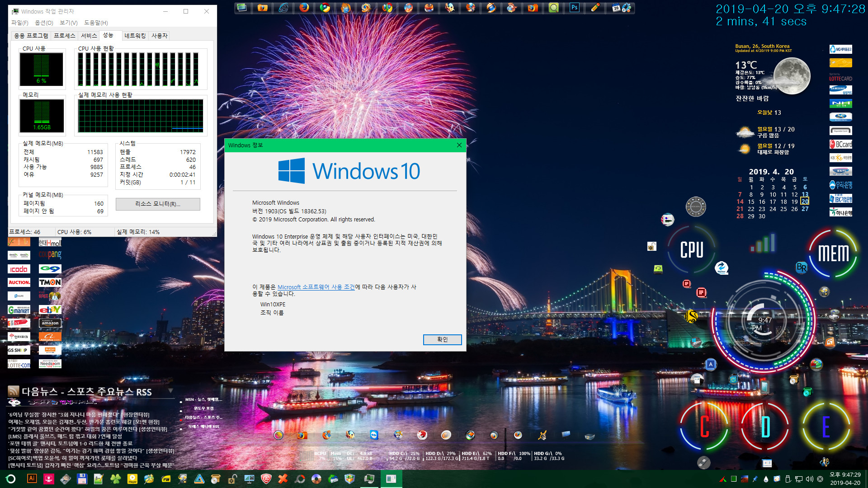The width and height of the screenshot is (868, 488).
Task: Switch to the 사용자 tab
Action: [x=159, y=36]
